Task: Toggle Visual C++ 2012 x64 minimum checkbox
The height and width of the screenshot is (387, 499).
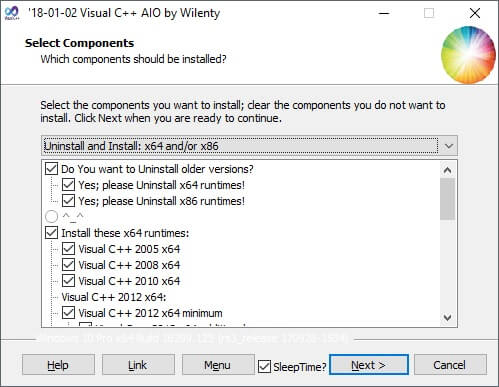Action: coord(68,313)
